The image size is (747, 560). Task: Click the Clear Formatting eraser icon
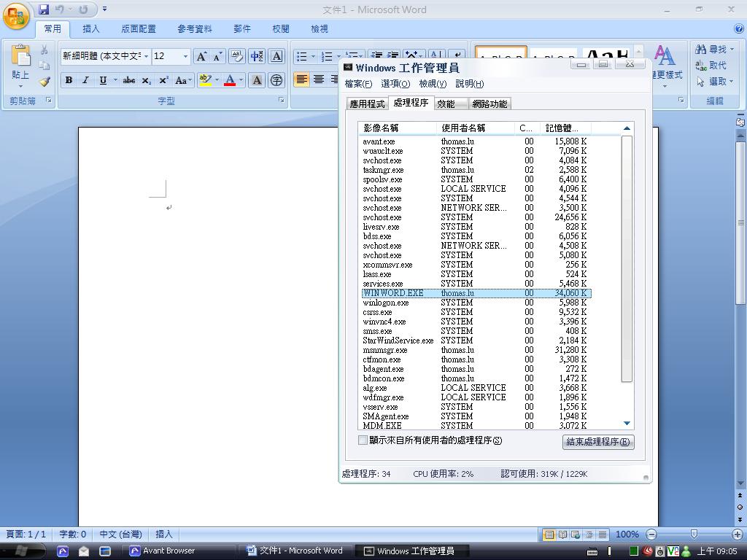tap(236, 56)
